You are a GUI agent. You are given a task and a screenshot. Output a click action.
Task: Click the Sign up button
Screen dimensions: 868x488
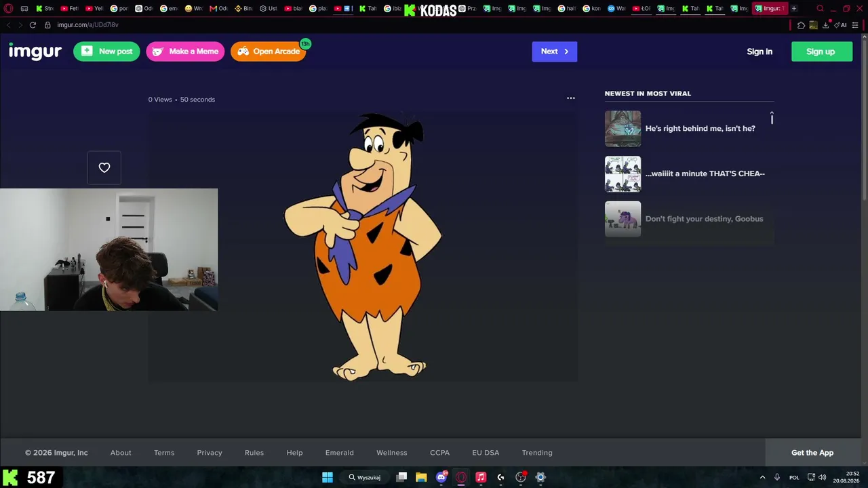[822, 52]
